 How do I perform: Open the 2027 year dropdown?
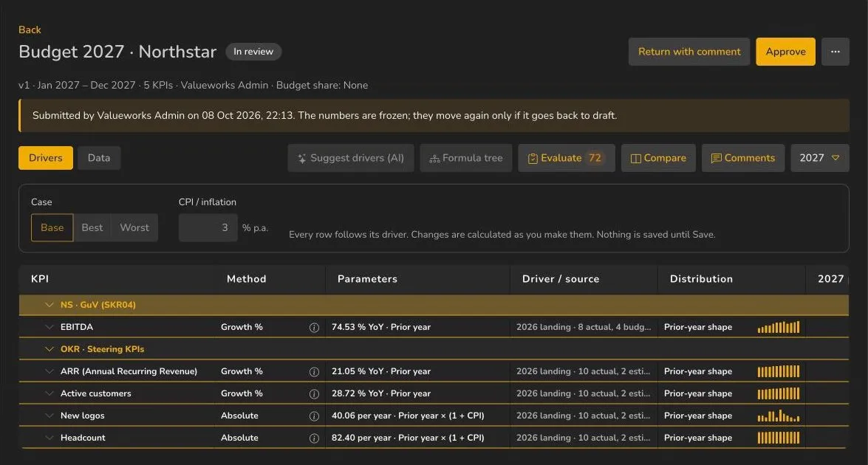pyautogui.click(x=819, y=157)
